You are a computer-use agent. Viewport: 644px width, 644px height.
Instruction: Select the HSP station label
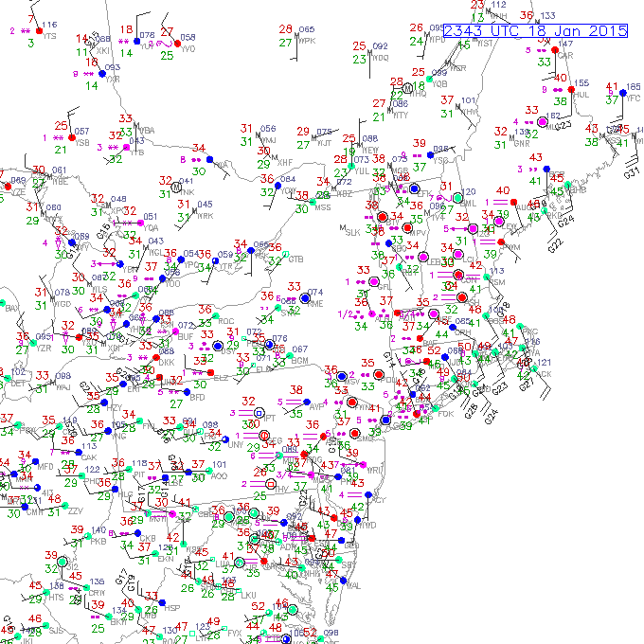click(x=171, y=608)
